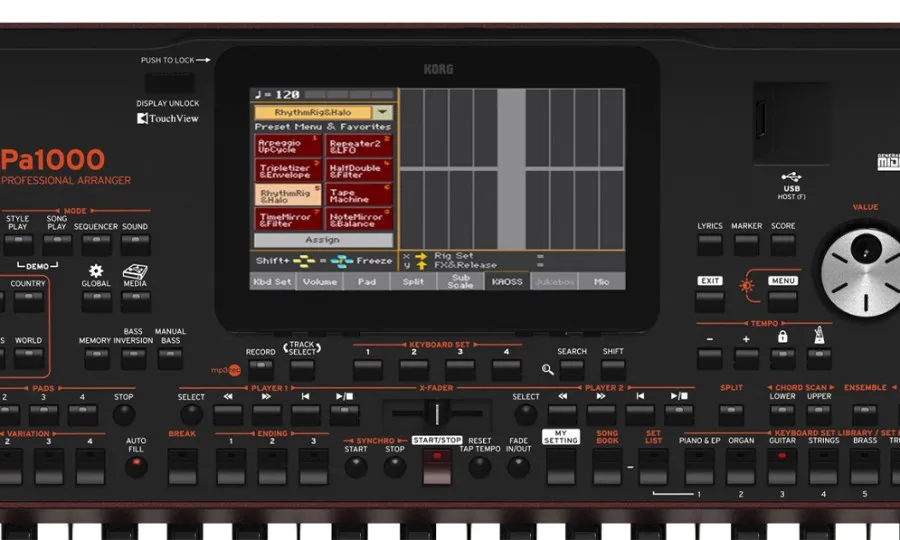Rewind Player 2 with its << button
This screenshot has height=540, width=900.
tap(562, 414)
